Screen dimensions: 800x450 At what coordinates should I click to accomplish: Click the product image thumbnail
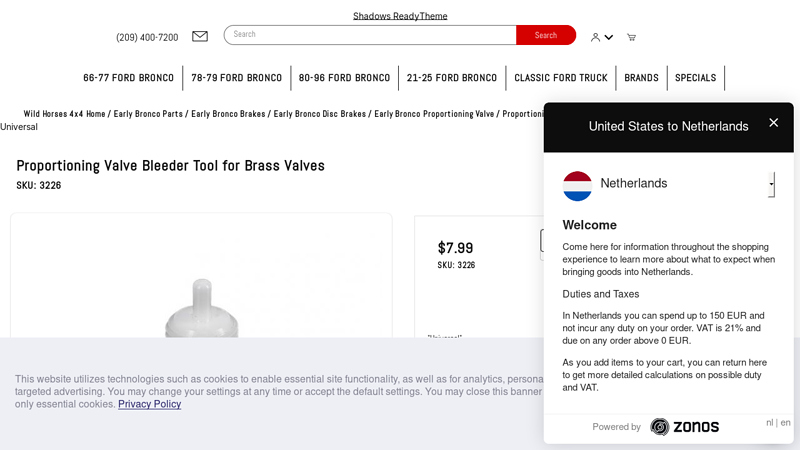point(201,300)
